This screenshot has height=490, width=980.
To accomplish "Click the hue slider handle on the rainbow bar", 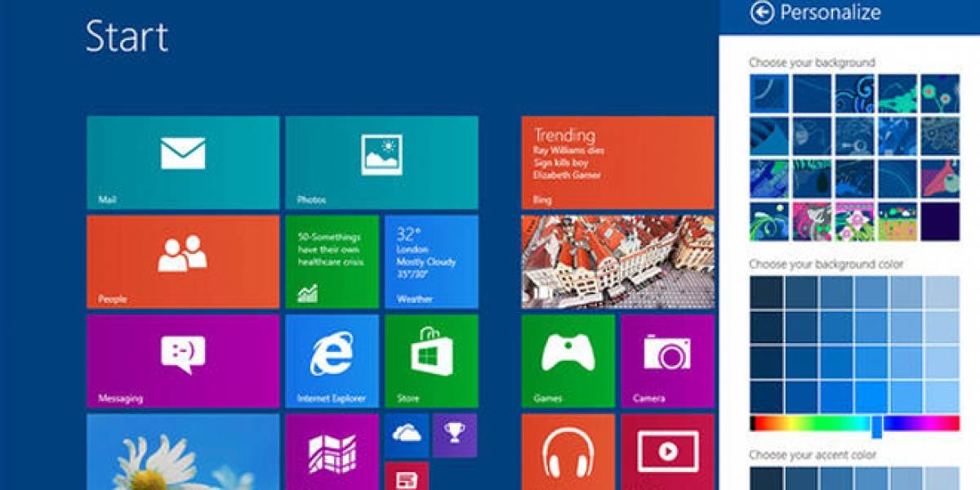I will [877, 425].
